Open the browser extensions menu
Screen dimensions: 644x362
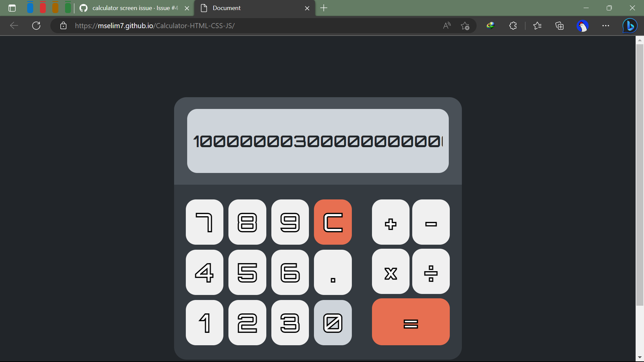tap(513, 25)
